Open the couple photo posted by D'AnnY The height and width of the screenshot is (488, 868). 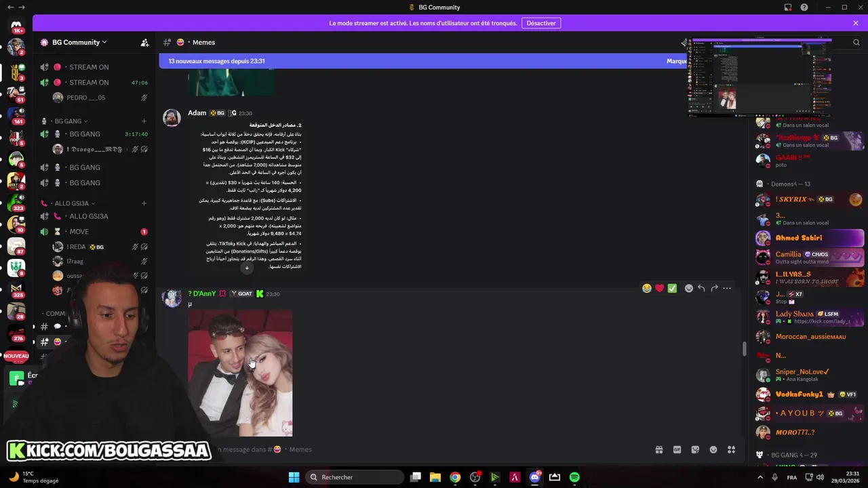(240, 373)
